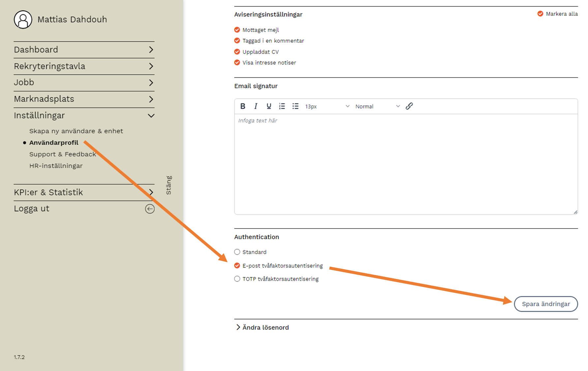Image resolution: width=588 pixels, height=371 pixels.
Task: Open the Rekryteringstavla menu item
Action: tap(84, 66)
